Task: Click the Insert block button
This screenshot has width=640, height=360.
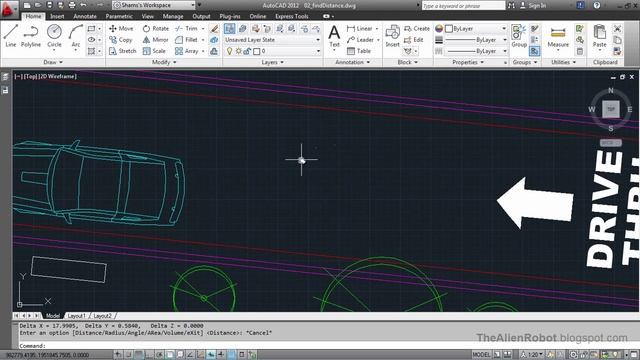Action: coord(392,36)
